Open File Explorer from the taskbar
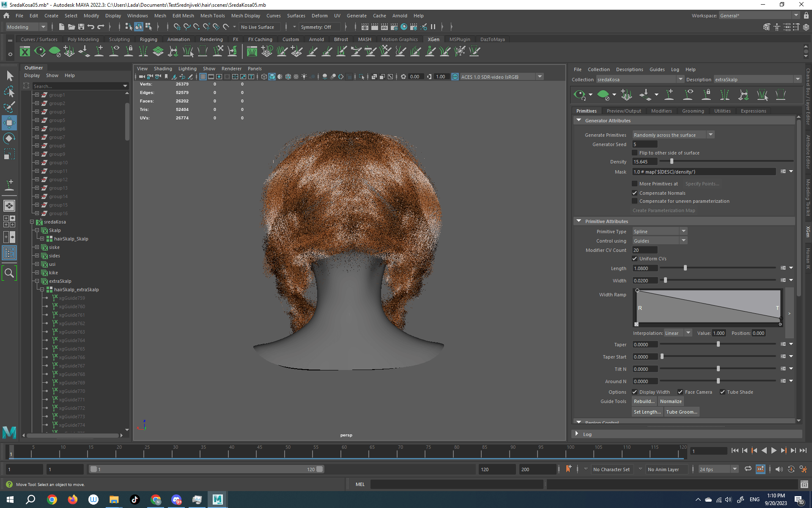812x508 pixels. click(x=114, y=500)
